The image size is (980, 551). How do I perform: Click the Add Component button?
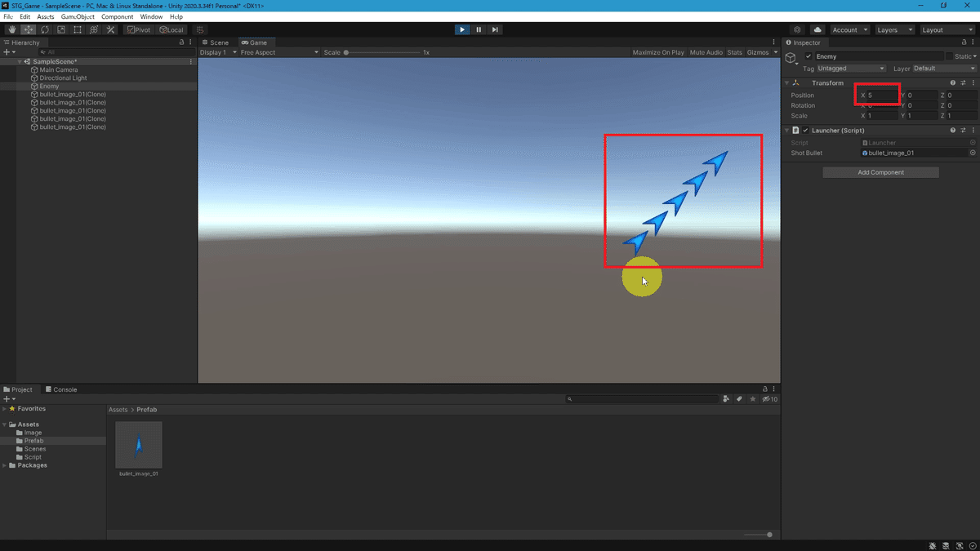point(880,172)
